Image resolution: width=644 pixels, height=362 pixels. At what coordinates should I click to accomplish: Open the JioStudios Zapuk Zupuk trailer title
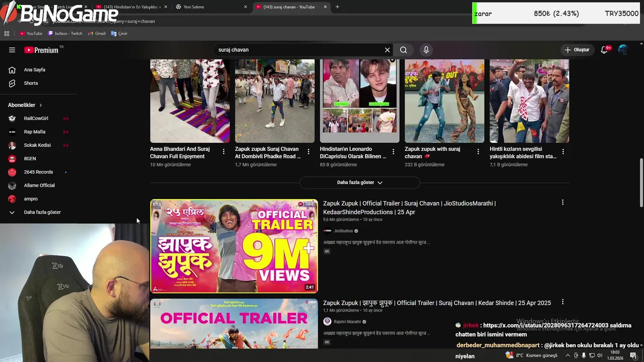click(x=410, y=208)
